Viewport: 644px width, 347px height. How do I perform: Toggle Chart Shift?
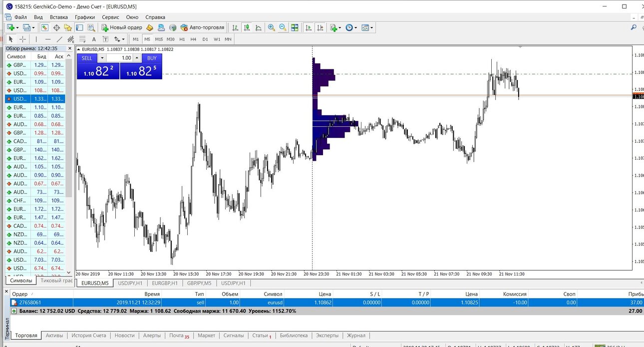coord(320,27)
